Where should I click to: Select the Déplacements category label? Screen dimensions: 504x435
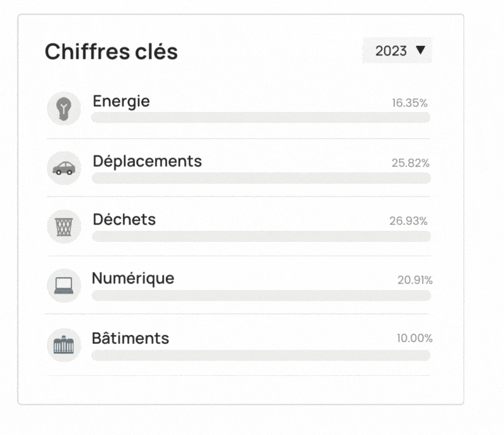tap(147, 161)
